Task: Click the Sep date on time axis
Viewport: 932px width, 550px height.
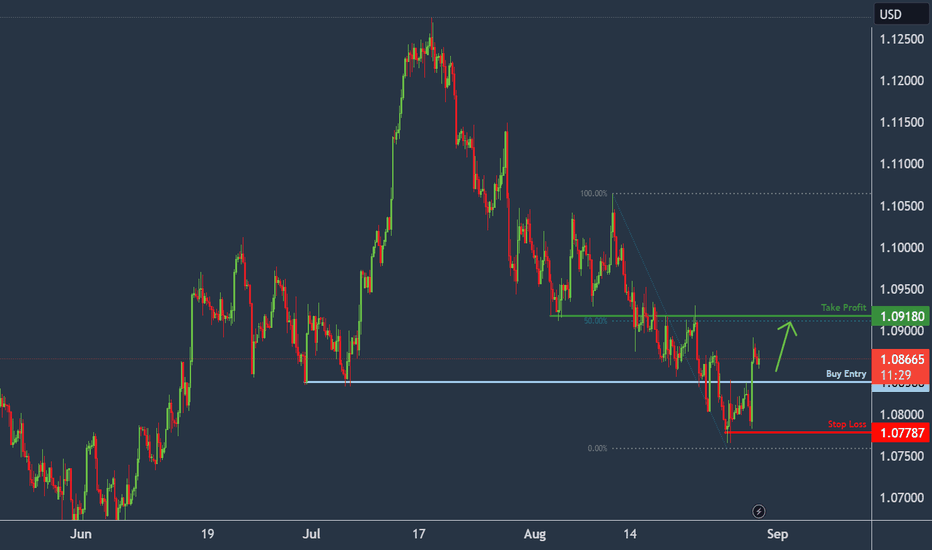Action: [x=777, y=534]
